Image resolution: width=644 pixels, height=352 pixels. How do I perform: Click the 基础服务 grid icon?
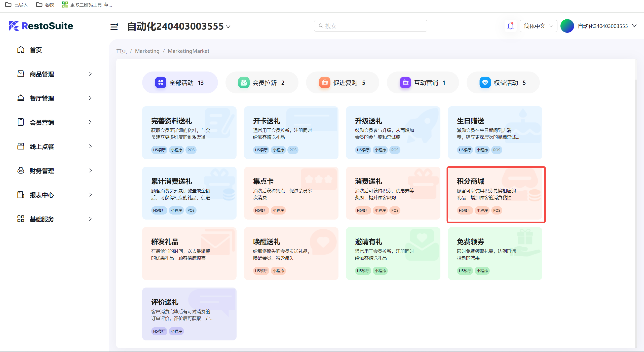pyautogui.click(x=21, y=219)
